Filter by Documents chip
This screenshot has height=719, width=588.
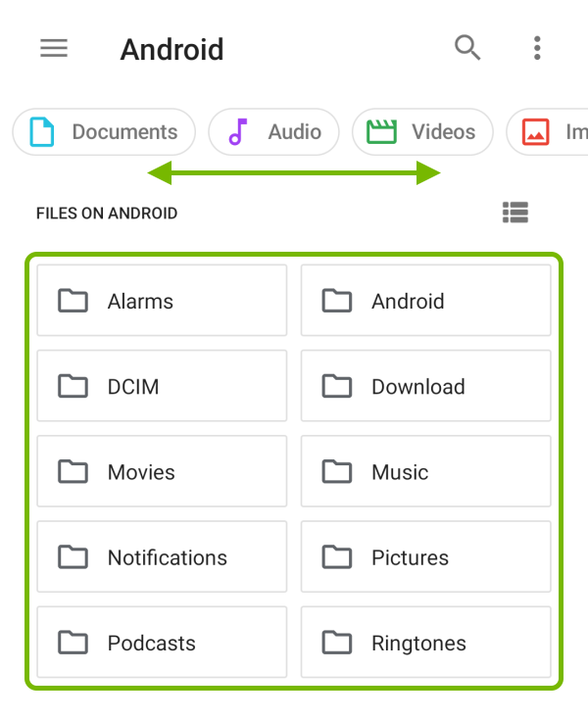(x=104, y=132)
